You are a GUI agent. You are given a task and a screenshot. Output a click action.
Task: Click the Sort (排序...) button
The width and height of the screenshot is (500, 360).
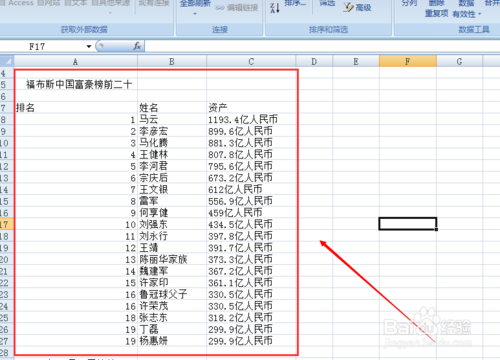click(295, 3)
